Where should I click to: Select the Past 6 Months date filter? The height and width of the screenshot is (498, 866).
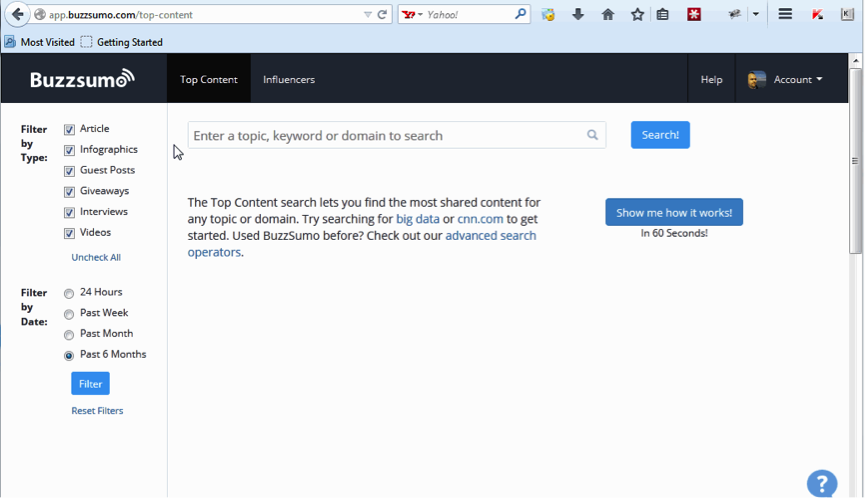tap(69, 356)
